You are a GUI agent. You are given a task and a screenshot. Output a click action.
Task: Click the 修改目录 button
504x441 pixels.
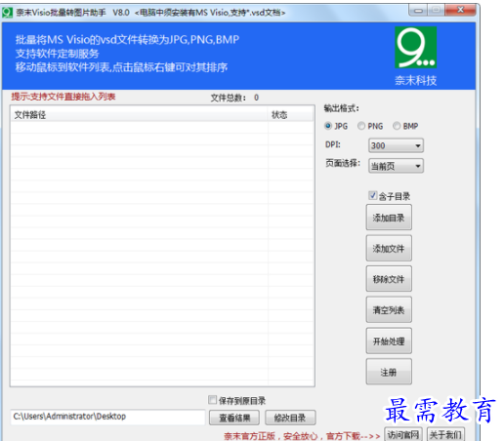pos(290,418)
